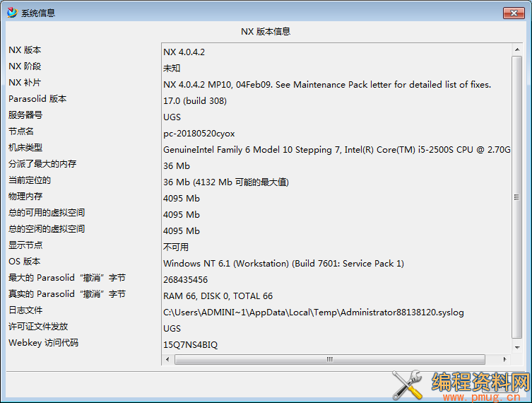Close the 系统信息 dialog window
The height and width of the screenshot is (403, 532).
pyautogui.click(x=514, y=13)
